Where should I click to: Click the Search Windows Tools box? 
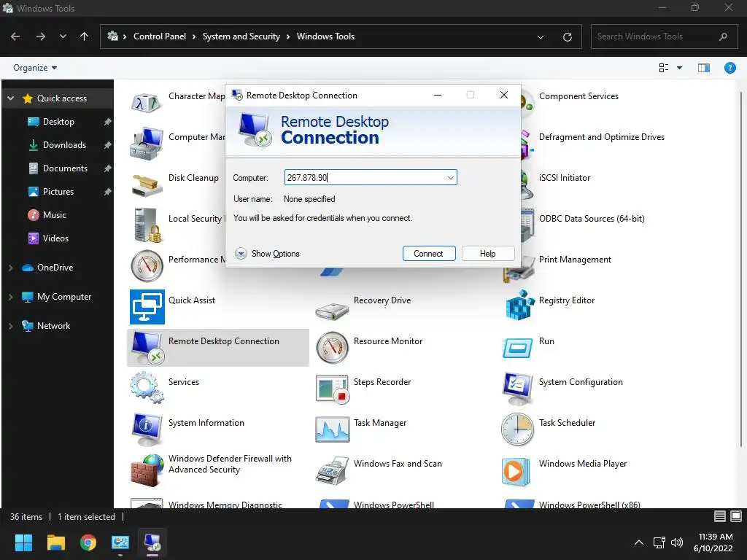pyautogui.click(x=664, y=36)
